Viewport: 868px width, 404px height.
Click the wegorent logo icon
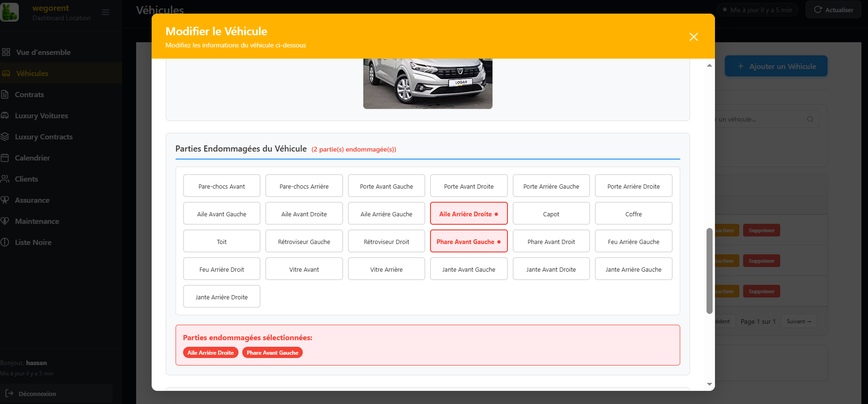(x=9, y=12)
